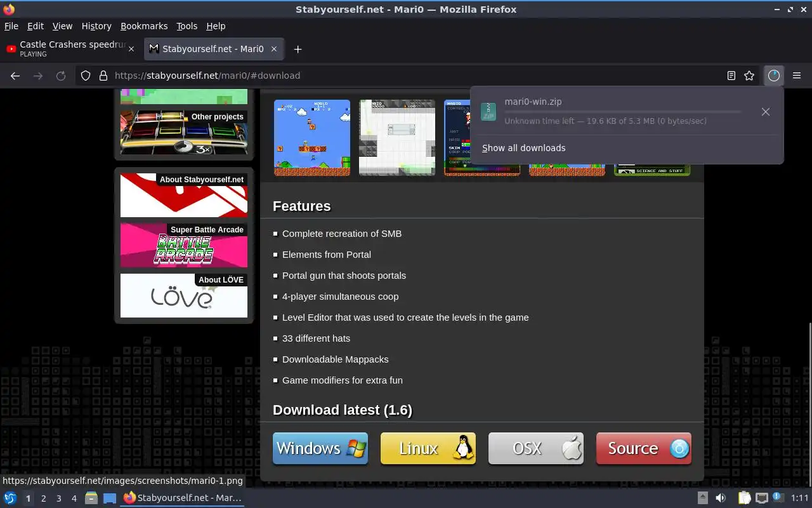Switch to workspace 2
The height and width of the screenshot is (508, 812).
(43, 498)
